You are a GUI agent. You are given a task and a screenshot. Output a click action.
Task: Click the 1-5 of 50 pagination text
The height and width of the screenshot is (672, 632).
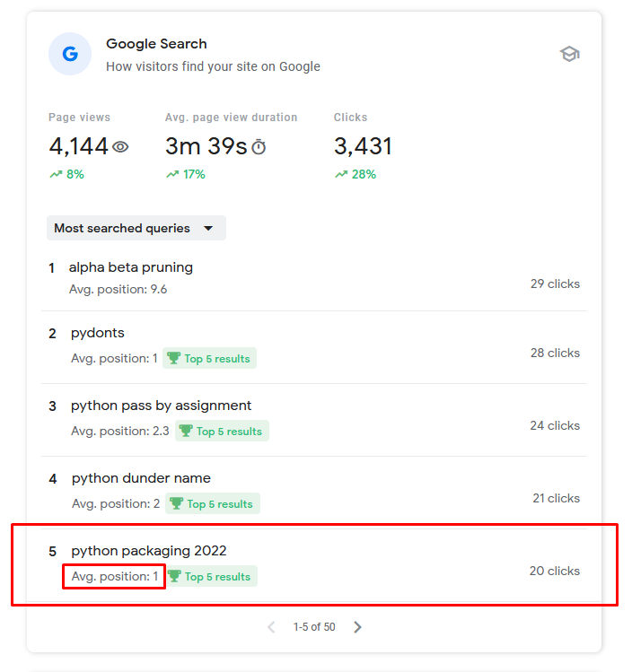click(x=314, y=627)
